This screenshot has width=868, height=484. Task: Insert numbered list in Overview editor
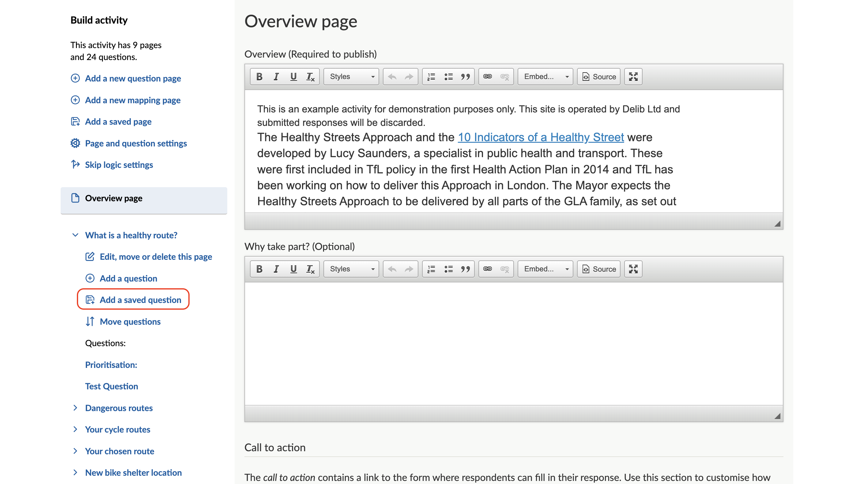coord(431,77)
